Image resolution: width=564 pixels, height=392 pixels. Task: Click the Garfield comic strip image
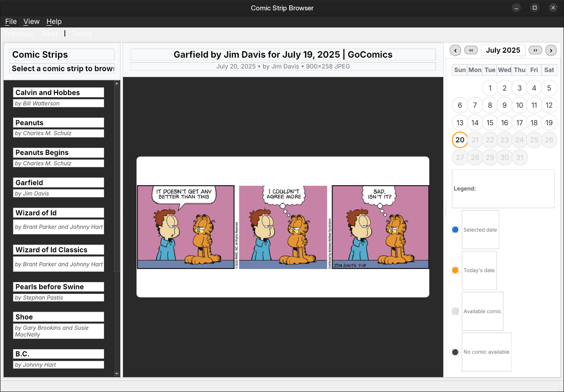point(283,227)
